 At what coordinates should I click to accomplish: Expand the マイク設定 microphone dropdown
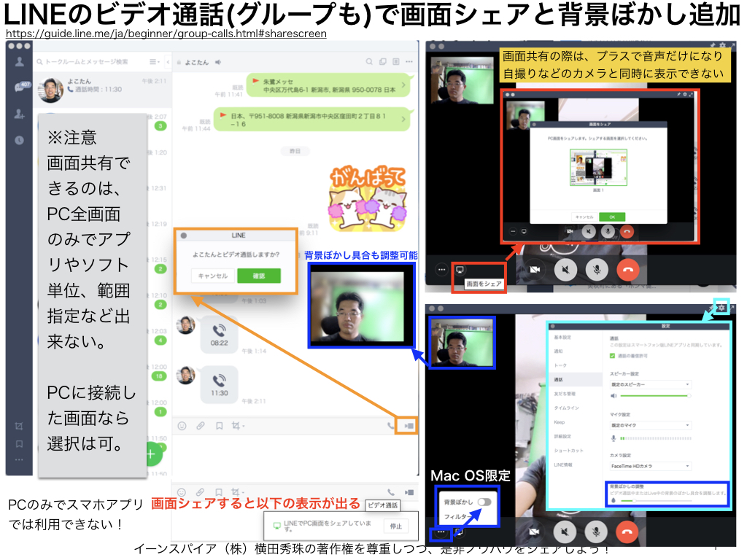coord(650,425)
